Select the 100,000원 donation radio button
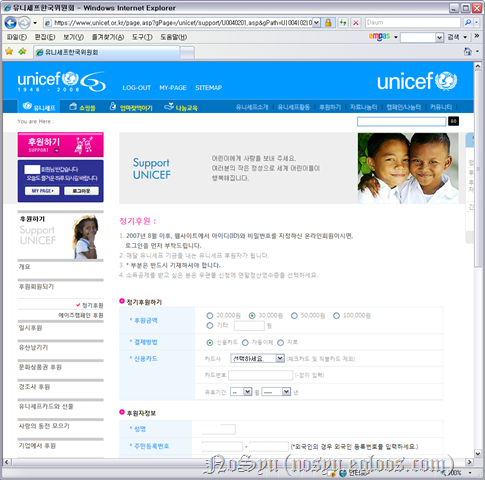 tap(336, 315)
